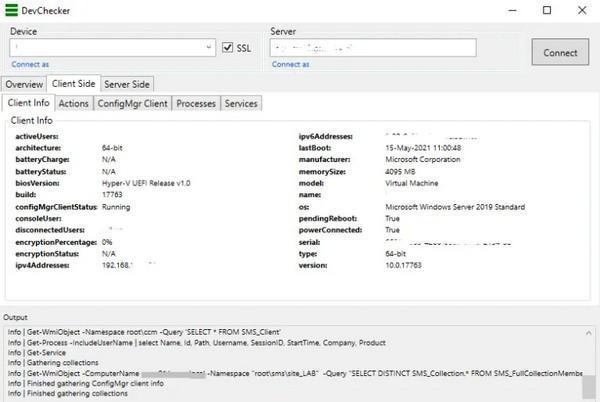Close the DevChecker window

click(582, 10)
